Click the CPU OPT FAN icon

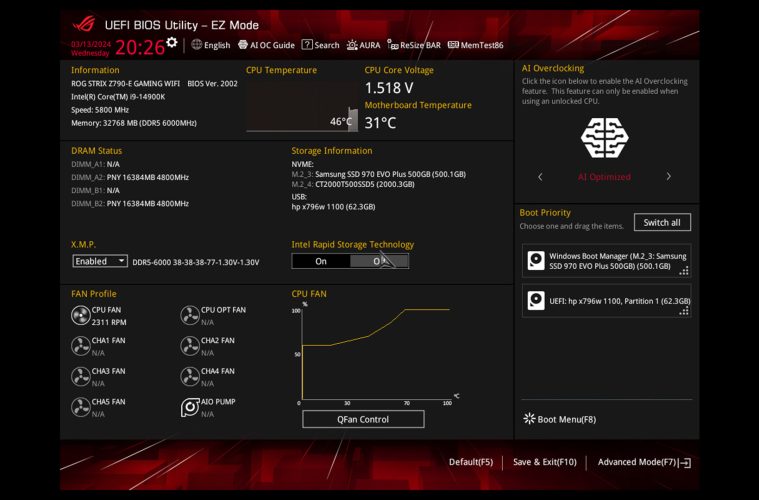click(190, 316)
